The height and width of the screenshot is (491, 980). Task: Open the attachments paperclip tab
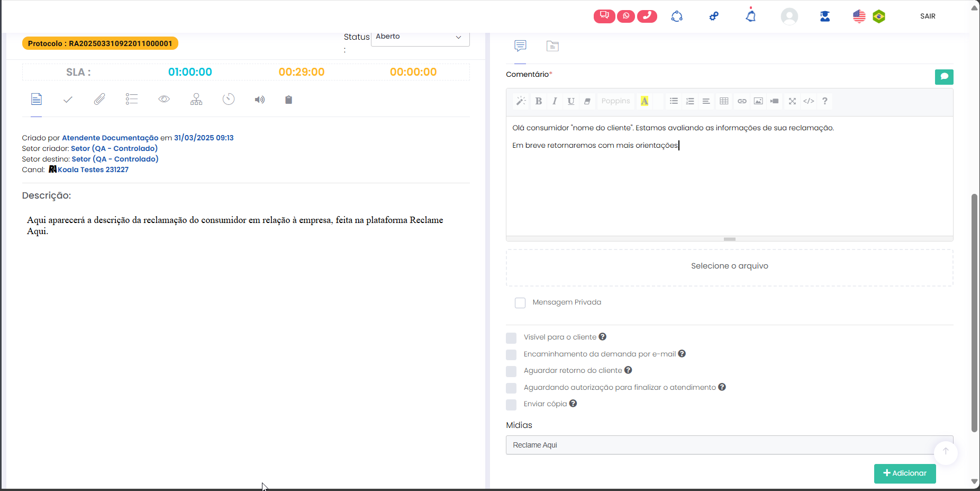click(99, 100)
